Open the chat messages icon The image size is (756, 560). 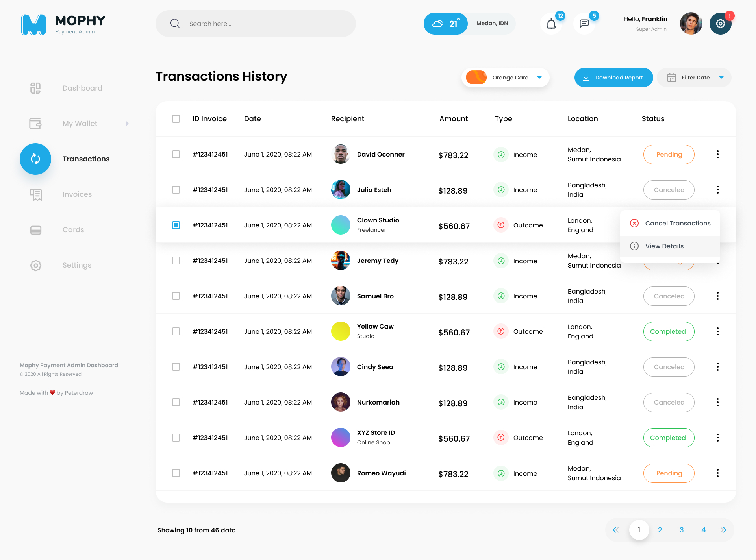pyautogui.click(x=584, y=24)
